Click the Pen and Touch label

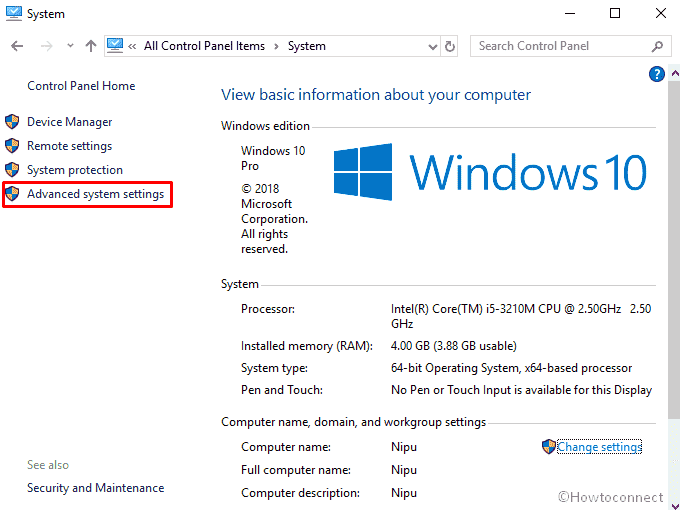281,390
